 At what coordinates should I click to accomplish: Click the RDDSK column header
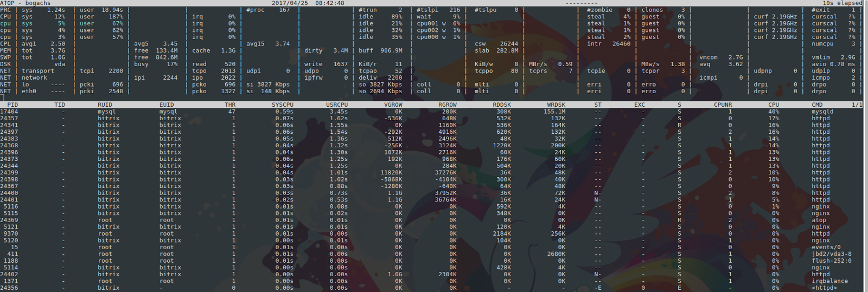tap(502, 105)
